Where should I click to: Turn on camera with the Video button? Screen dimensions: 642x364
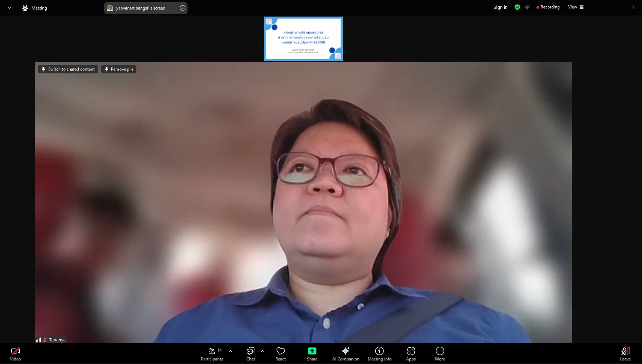click(x=15, y=354)
